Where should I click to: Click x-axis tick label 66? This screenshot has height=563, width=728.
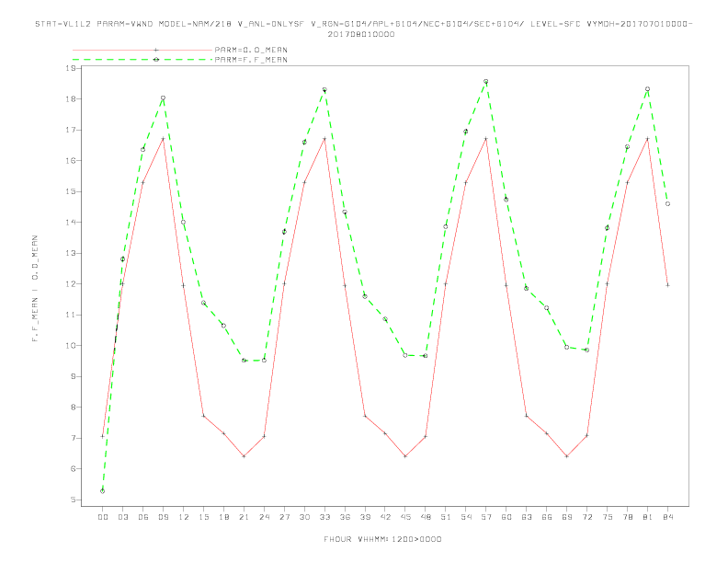[547, 517]
